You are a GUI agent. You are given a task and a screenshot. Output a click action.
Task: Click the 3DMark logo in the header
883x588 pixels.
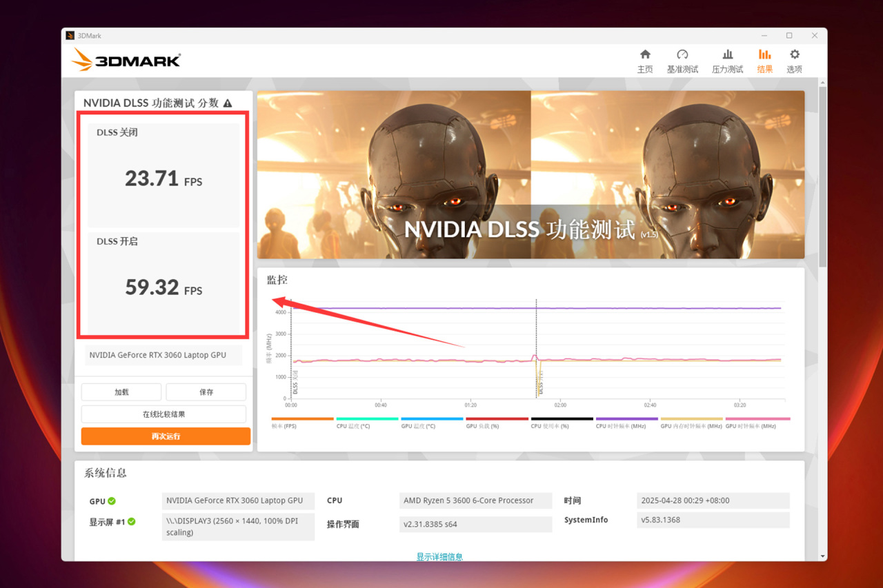pyautogui.click(x=126, y=60)
